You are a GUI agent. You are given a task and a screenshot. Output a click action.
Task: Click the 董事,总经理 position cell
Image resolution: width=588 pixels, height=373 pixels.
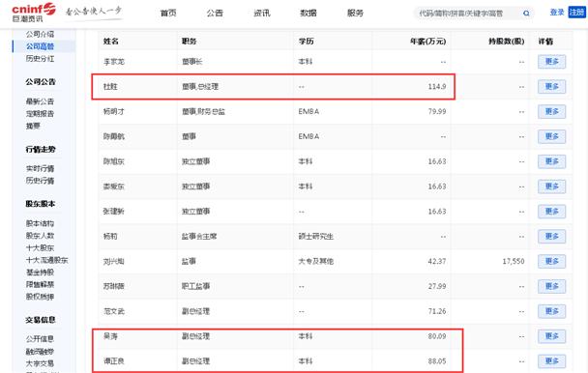(200, 87)
